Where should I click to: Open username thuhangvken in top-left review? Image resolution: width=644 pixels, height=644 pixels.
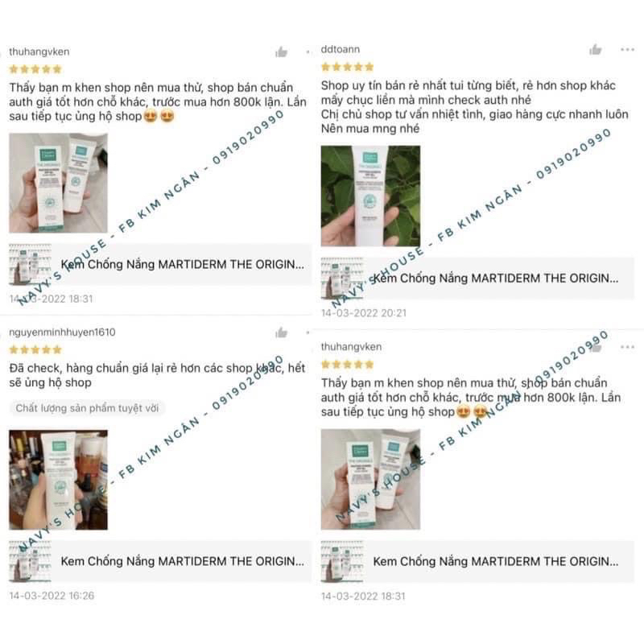[39, 52]
